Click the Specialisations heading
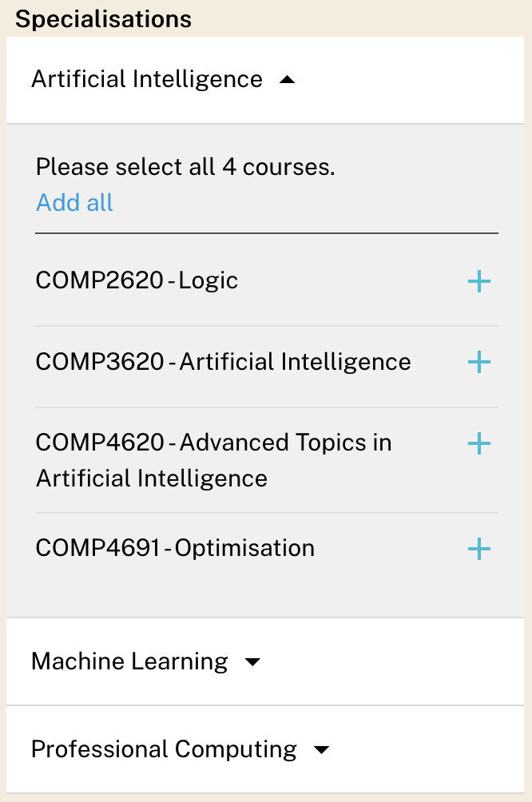Image resolution: width=532 pixels, height=802 pixels. coord(102,18)
